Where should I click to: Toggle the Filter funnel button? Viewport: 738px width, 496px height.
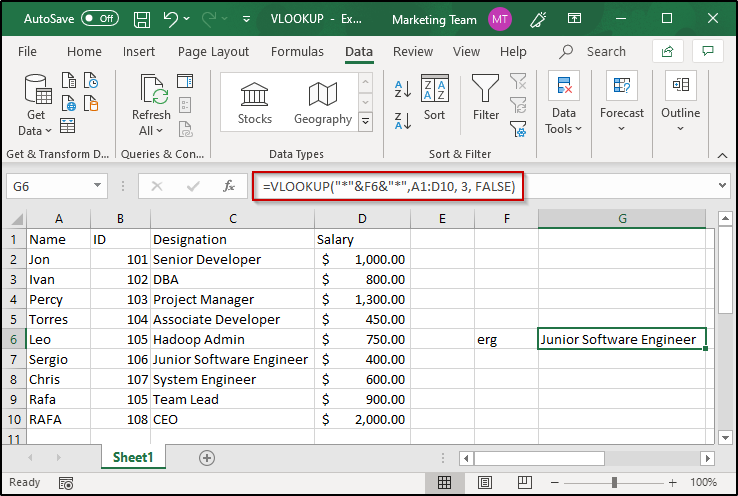(485, 97)
